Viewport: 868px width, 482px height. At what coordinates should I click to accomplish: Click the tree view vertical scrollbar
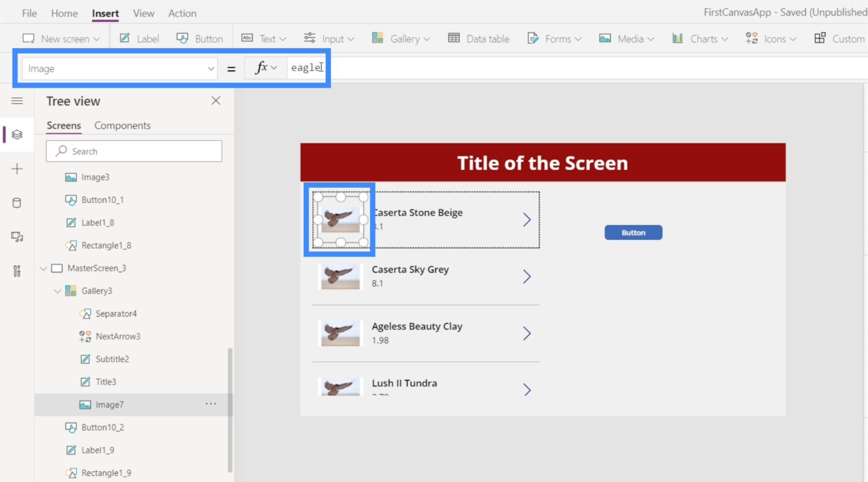pyautogui.click(x=230, y=410)
